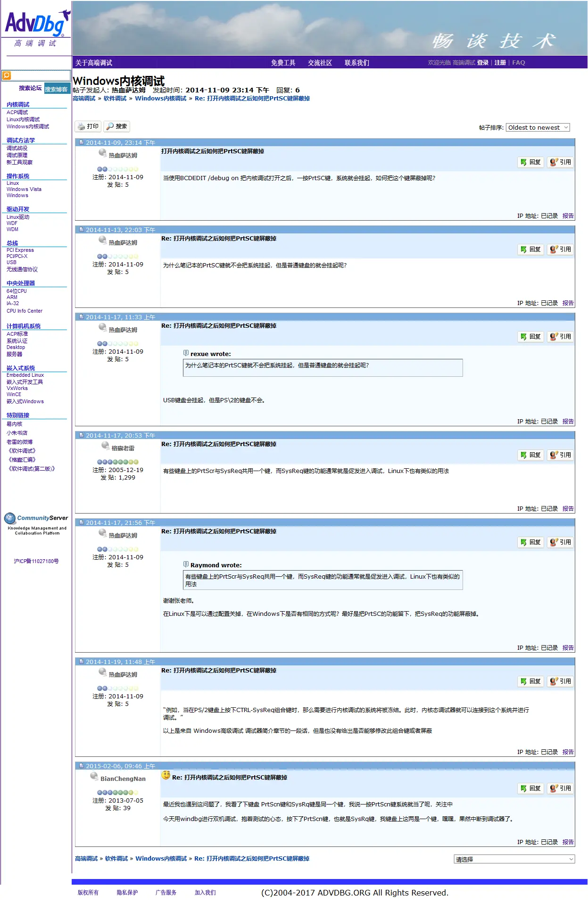The image size is (588, 904).
Task: Click 广告服务 in the footer
Action: (166, 893)
